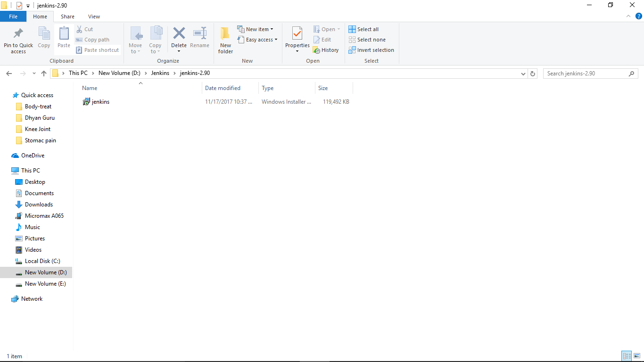Click the Pin to Quick access icon

pos(18,39)
